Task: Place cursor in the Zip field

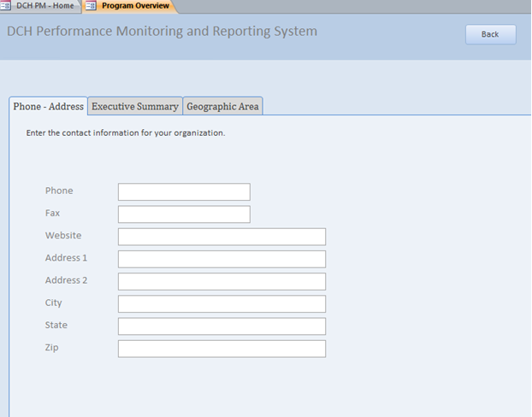Action: click(222, 349)
